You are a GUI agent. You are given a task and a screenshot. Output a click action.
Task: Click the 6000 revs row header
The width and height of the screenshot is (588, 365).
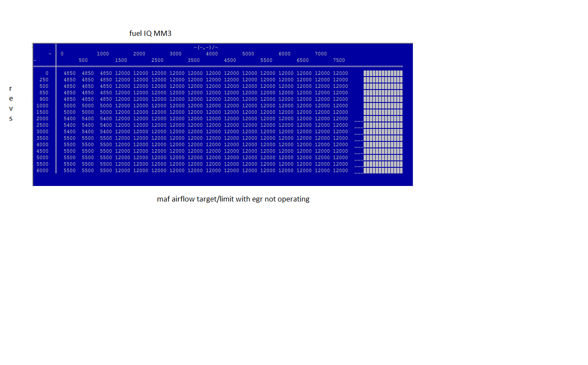[x=42, y=171]
